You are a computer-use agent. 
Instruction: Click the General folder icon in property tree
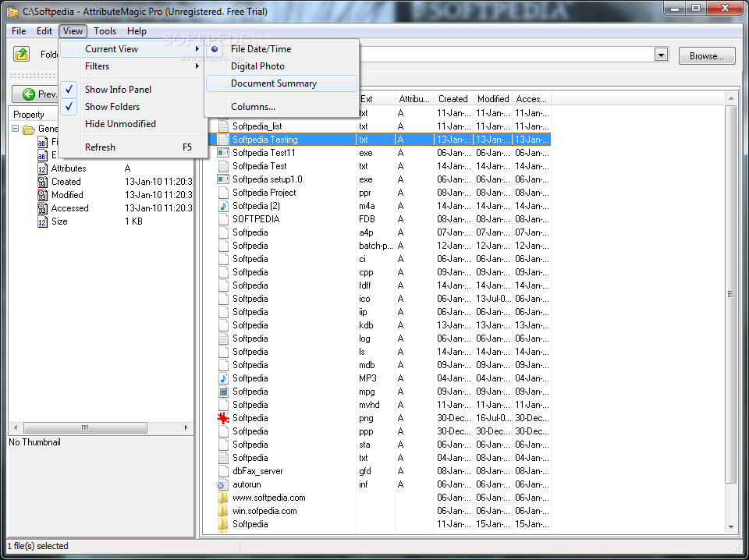coord(29,129)
